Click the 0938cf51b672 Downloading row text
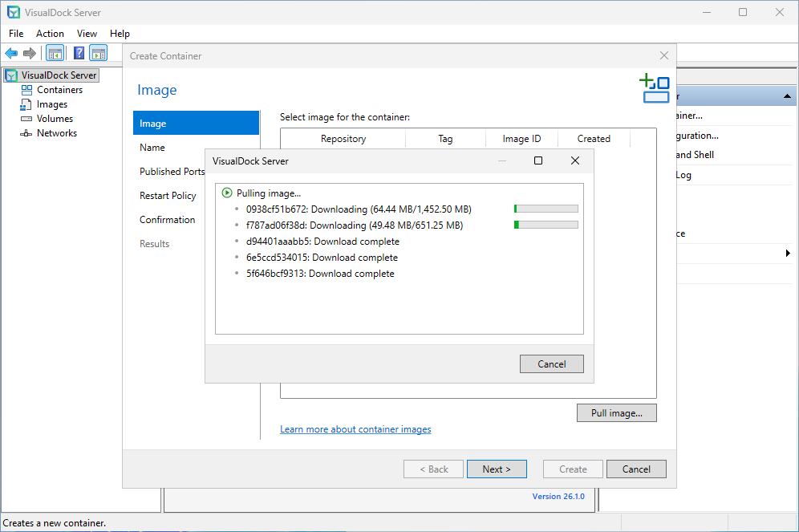The width and height of the screenshot is (799, 532). (x=359, y=209)
